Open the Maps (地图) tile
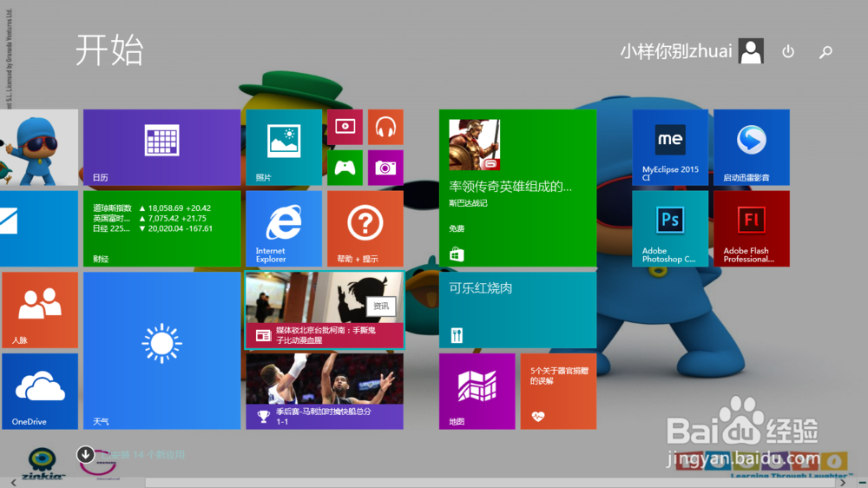 click(477, 391)
